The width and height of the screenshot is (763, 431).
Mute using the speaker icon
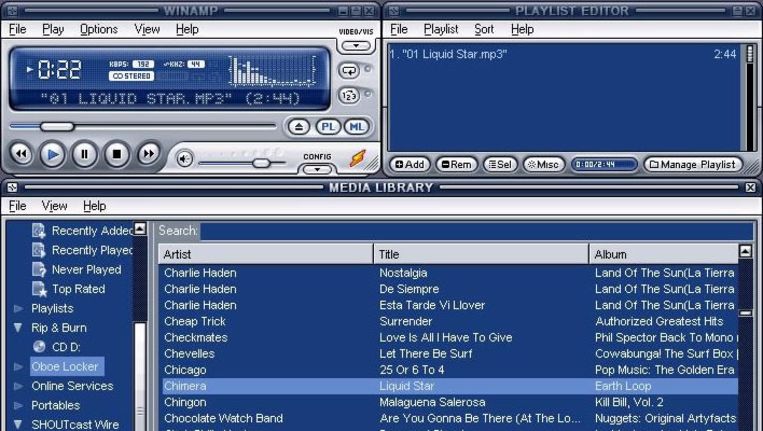coord(184,159)
